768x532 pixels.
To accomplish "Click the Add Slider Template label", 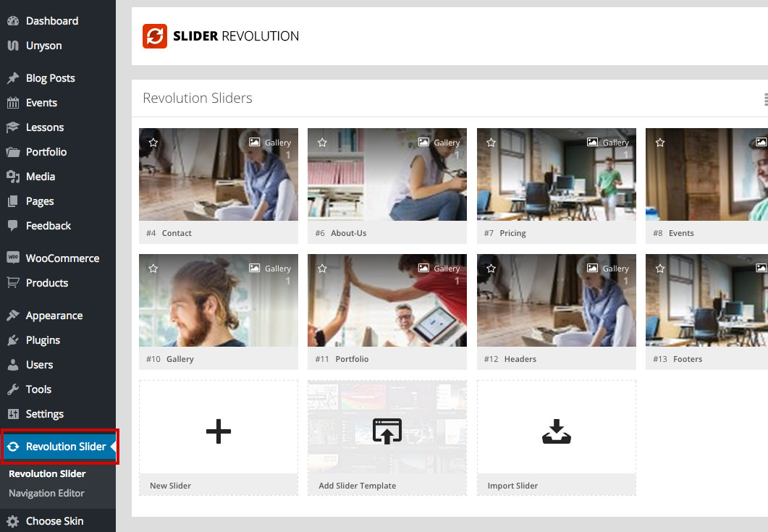I will 357,486.
